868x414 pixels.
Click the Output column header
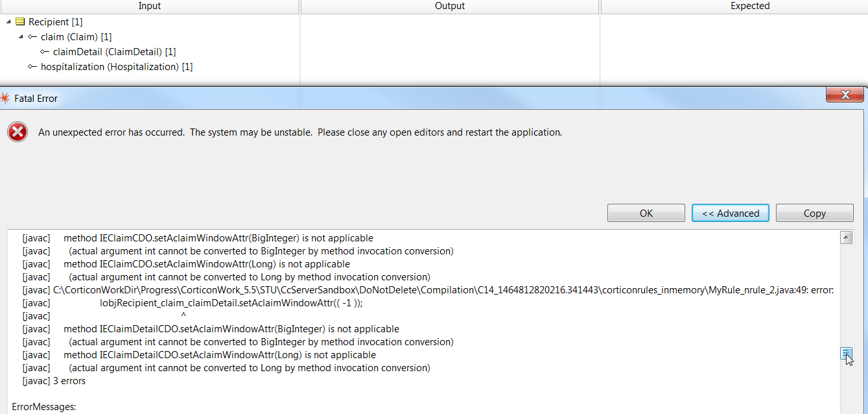click(x=450, y=6)
